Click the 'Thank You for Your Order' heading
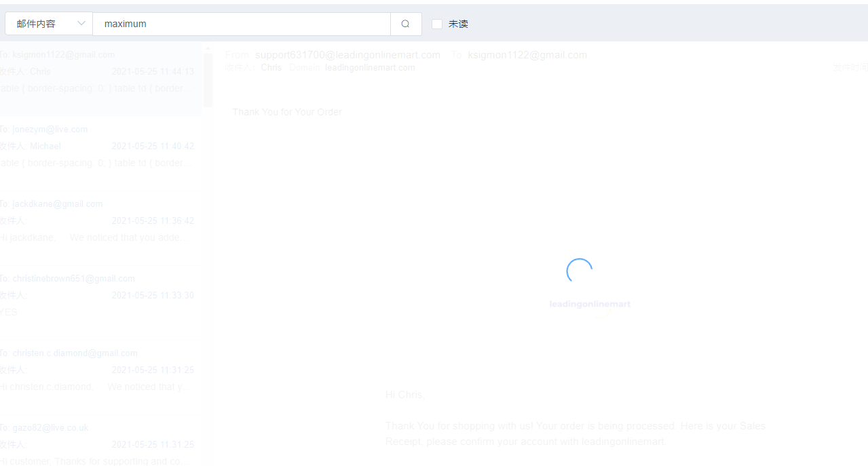868x466 pixels. [287, 112]
